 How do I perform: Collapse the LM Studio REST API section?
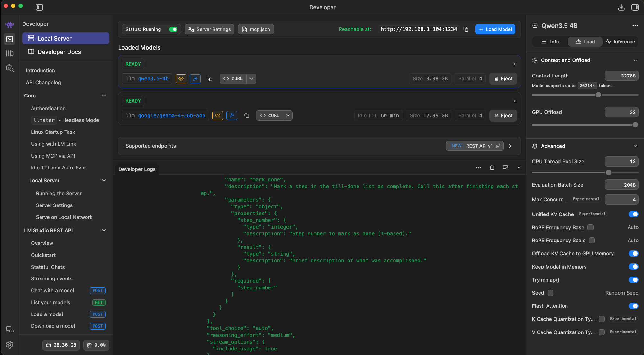104,230
